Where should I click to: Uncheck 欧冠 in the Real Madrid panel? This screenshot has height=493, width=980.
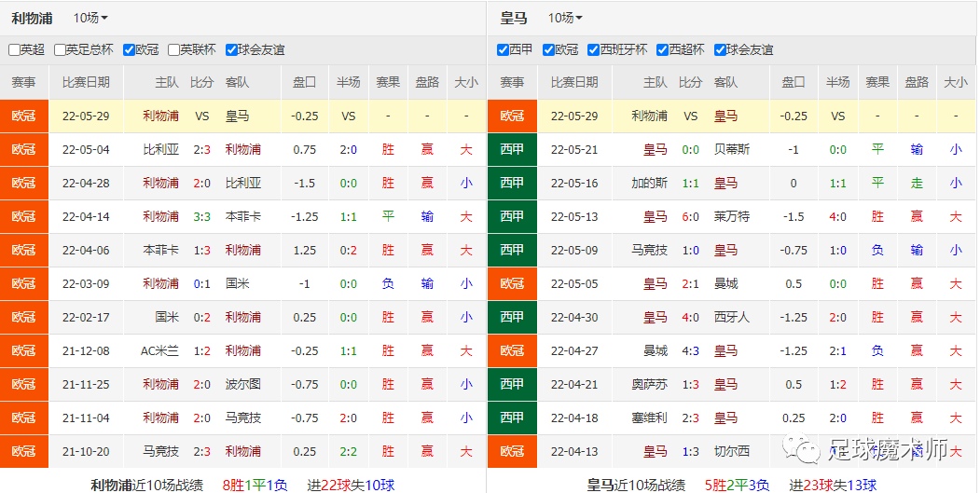pyautogui.click(x=549, y=50)
